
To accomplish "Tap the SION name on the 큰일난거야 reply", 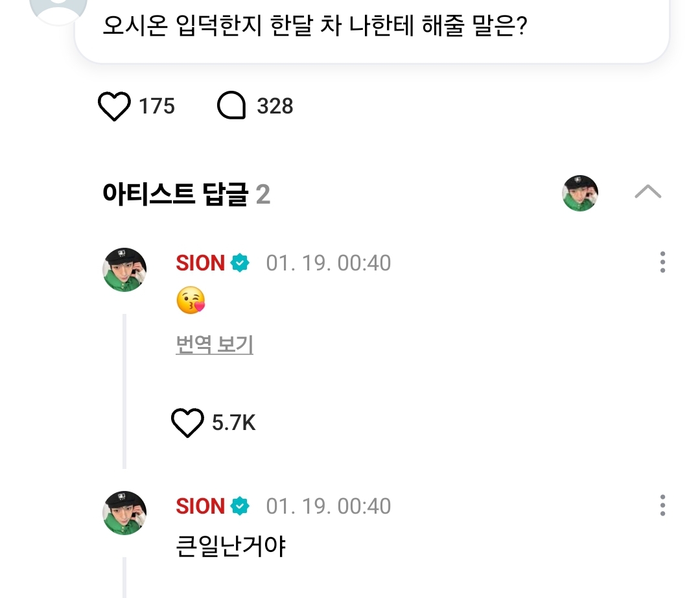I will click(x=200, y=506).
